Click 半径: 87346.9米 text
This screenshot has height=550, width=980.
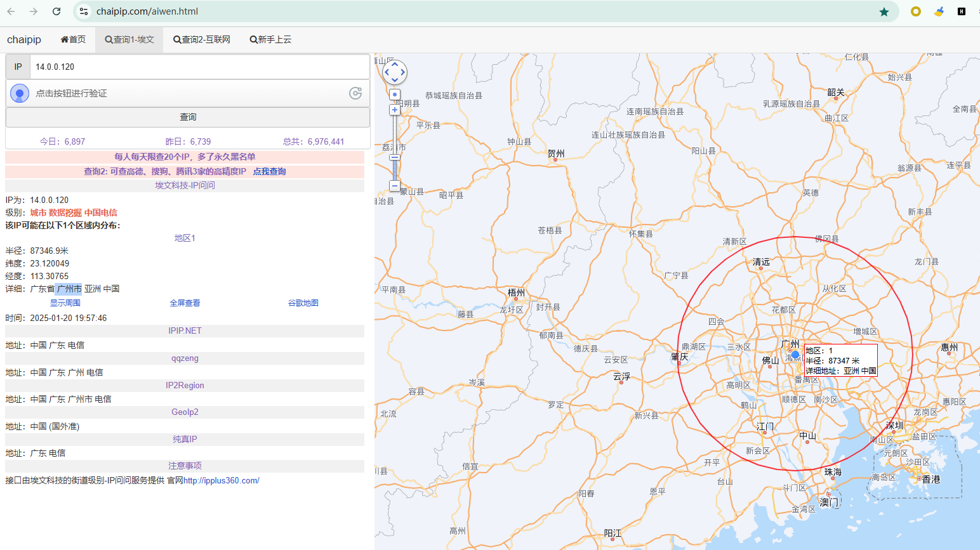(37, 251)
